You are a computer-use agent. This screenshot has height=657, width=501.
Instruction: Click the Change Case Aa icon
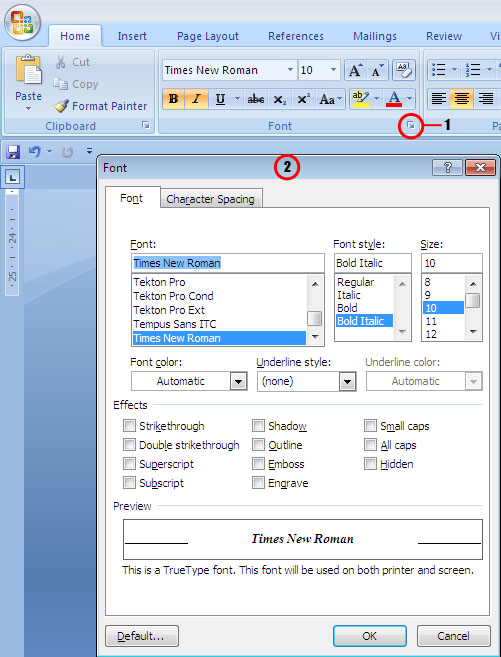point(330,99)
